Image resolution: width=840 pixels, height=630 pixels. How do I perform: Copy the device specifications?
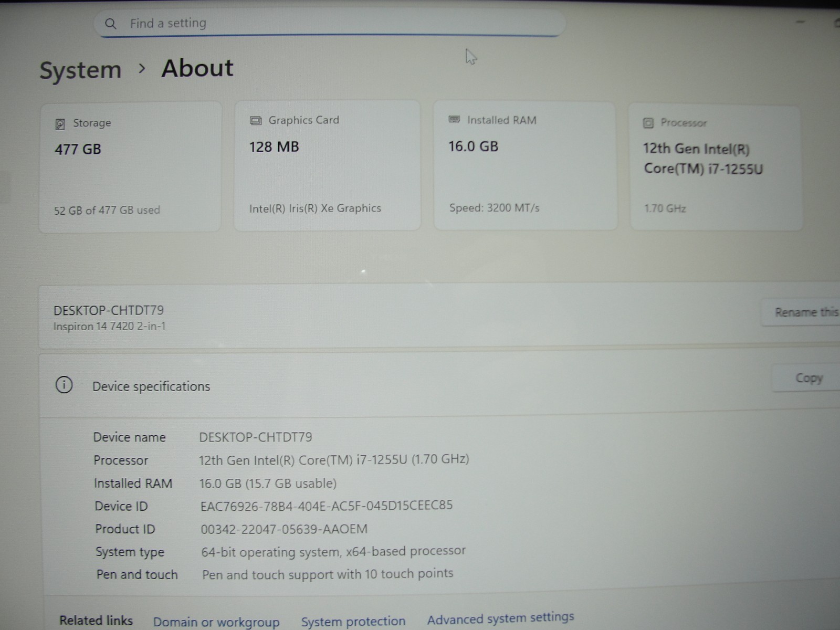(x=807, y=378)
